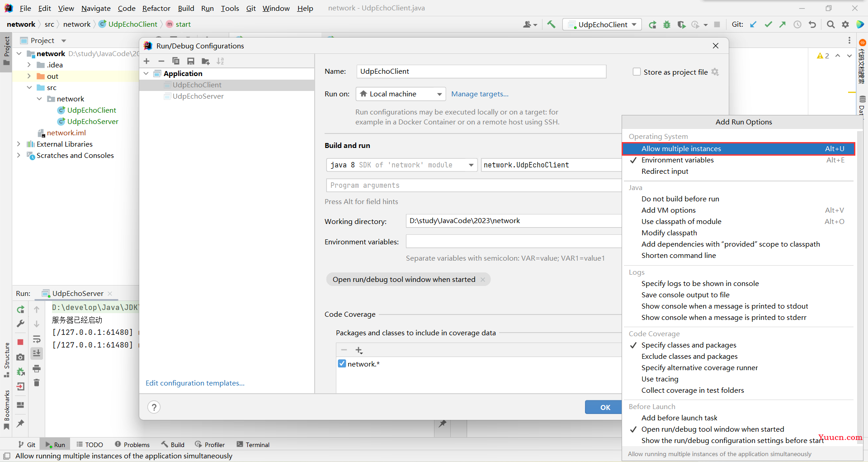Open network.iml in project tree

tap(66, 133)
